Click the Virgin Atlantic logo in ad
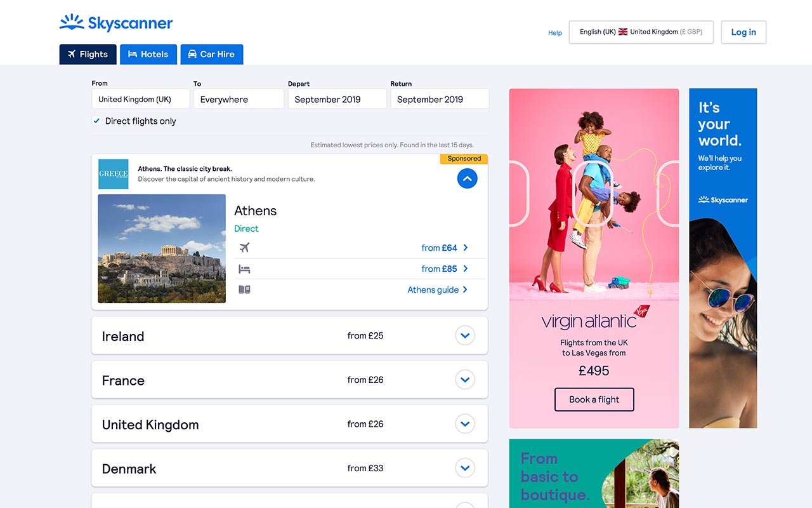This screenshot has height=508, width=812. [596, 317]
